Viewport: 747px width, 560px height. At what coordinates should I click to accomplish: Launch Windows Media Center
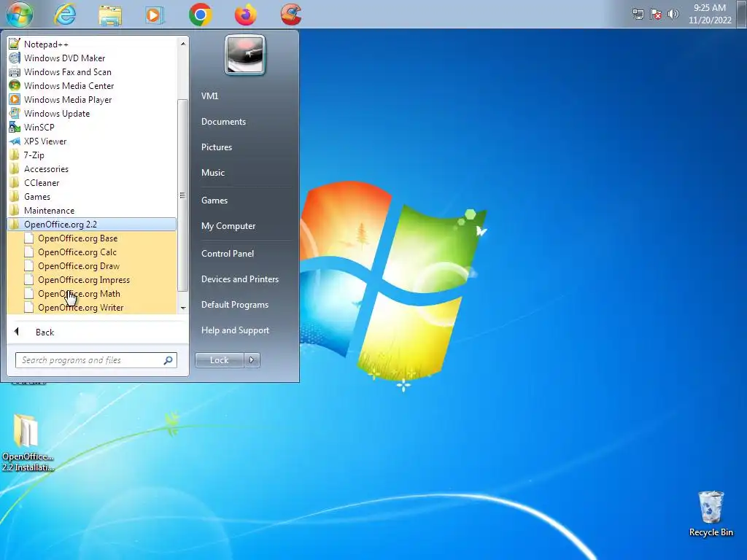tap(92, 86)
